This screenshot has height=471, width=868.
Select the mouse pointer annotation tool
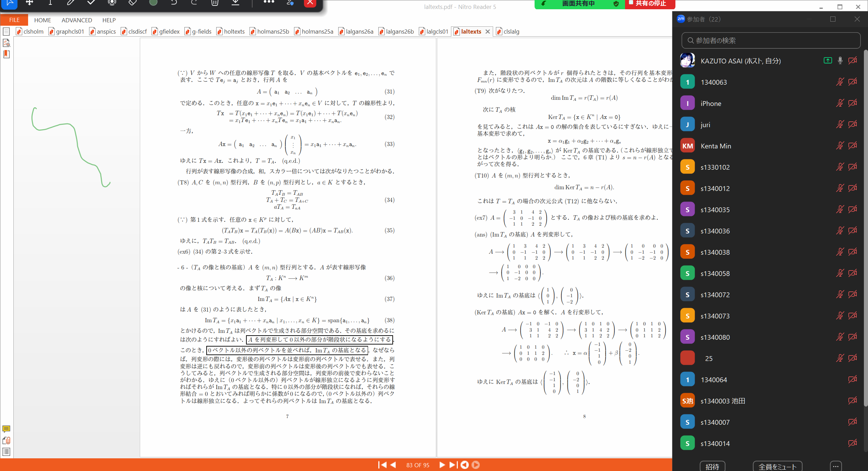(9, 3)
